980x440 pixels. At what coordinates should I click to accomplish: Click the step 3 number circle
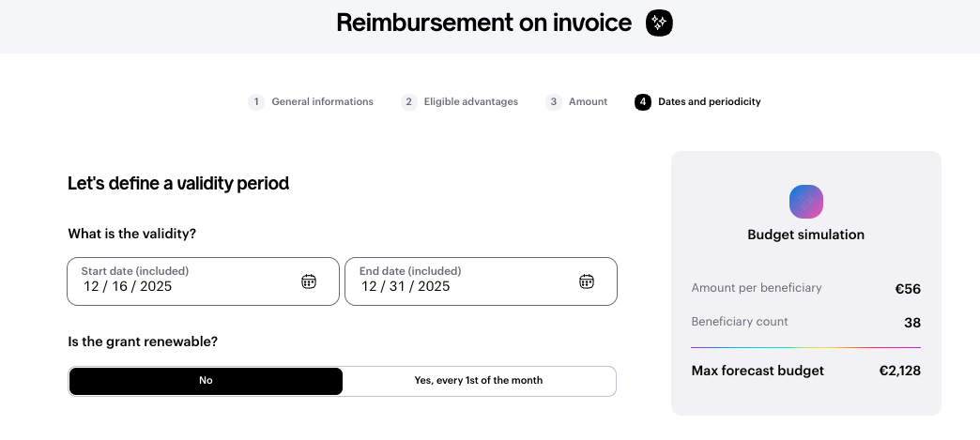coord(554,102)
